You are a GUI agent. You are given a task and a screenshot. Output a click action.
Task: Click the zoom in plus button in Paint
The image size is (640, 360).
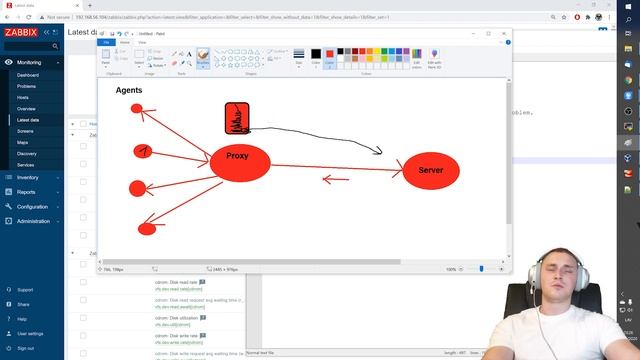pyautogui.click(x=501, y=269)
